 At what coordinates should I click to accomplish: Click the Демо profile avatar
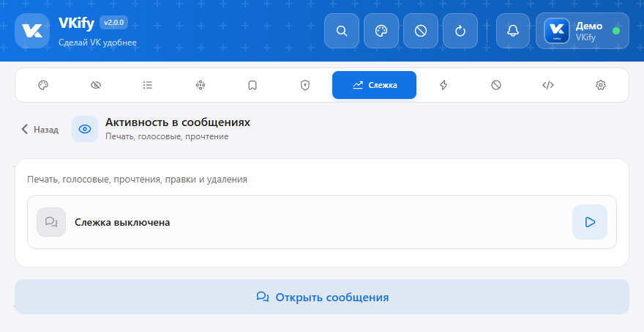point(557,31)
